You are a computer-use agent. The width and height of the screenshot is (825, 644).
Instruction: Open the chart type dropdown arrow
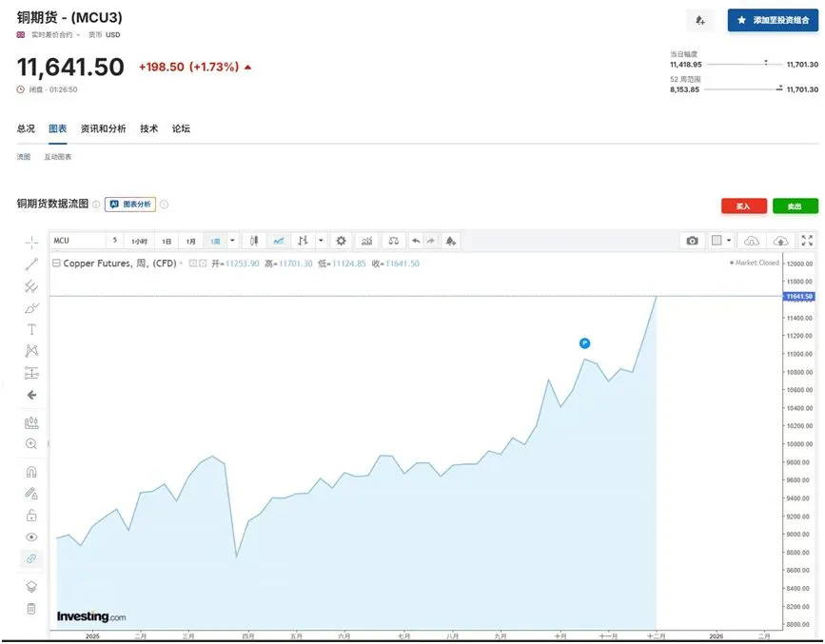[320, 241]
